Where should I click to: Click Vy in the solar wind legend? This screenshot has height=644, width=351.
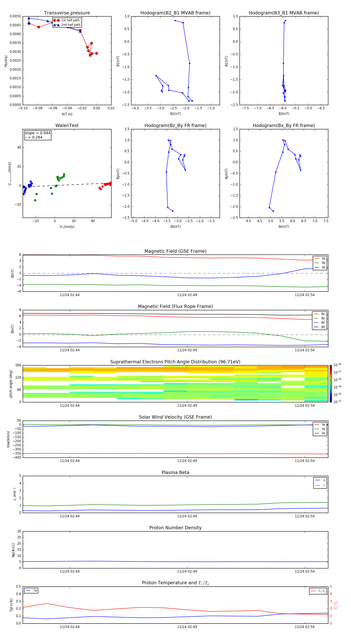click(320, 429)
